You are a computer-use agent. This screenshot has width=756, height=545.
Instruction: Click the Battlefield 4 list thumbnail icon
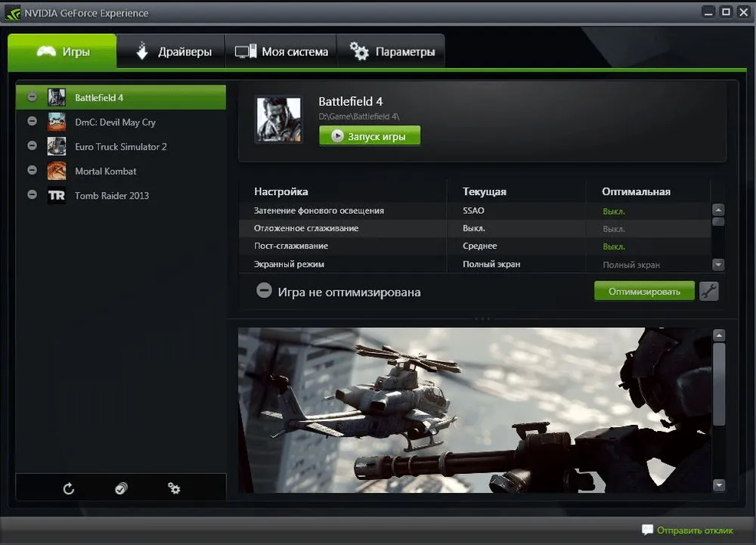click(57, 98)
